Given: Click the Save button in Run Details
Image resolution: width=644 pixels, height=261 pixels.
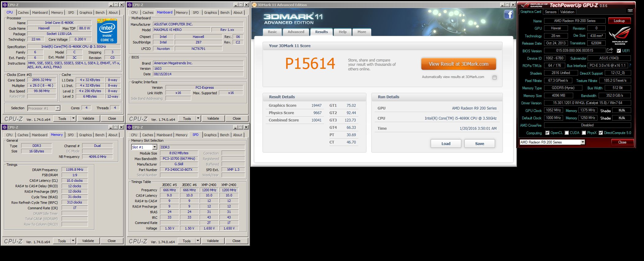Looking at the screenshot, I should (x=479, y=144).
